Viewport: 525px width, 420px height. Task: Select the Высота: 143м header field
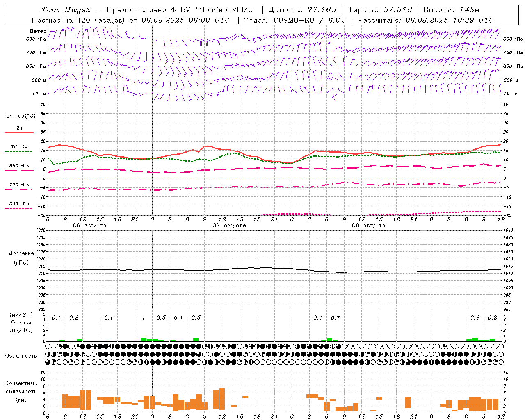451,10
